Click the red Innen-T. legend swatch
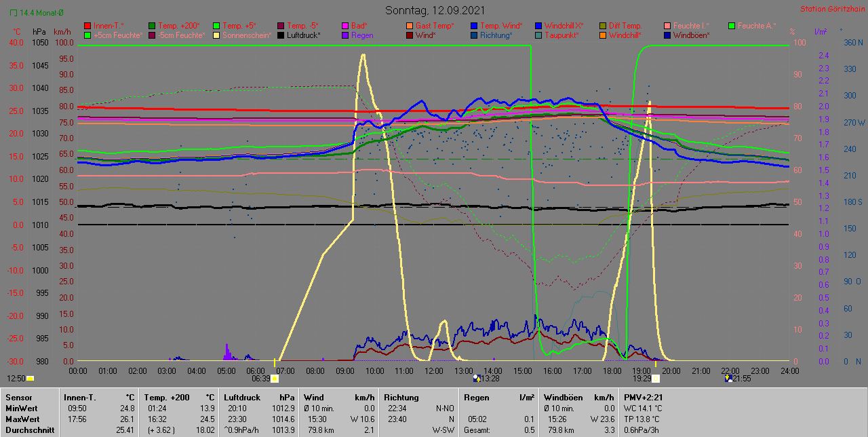The height and width of the screenshot is (437, 868). tap(87, 25)
